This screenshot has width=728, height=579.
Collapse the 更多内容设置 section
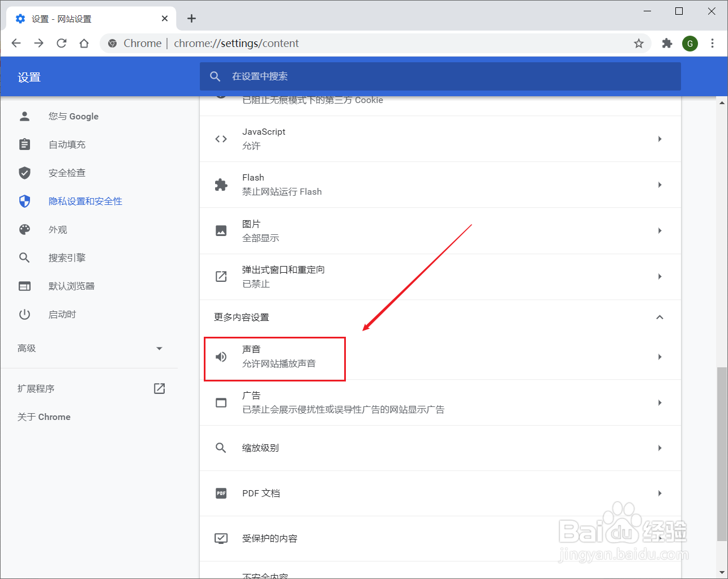pyautogui.click(x=660, y=318)
